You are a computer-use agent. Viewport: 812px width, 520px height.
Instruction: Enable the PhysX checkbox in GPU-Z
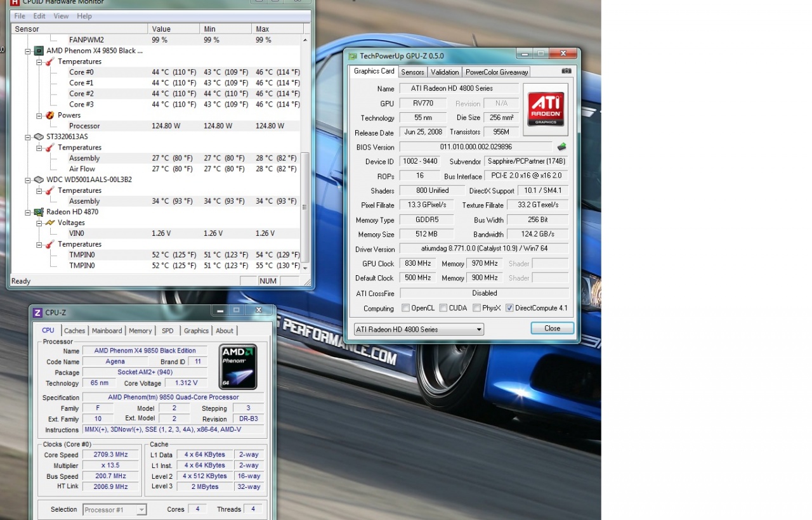tap(476, 308)
